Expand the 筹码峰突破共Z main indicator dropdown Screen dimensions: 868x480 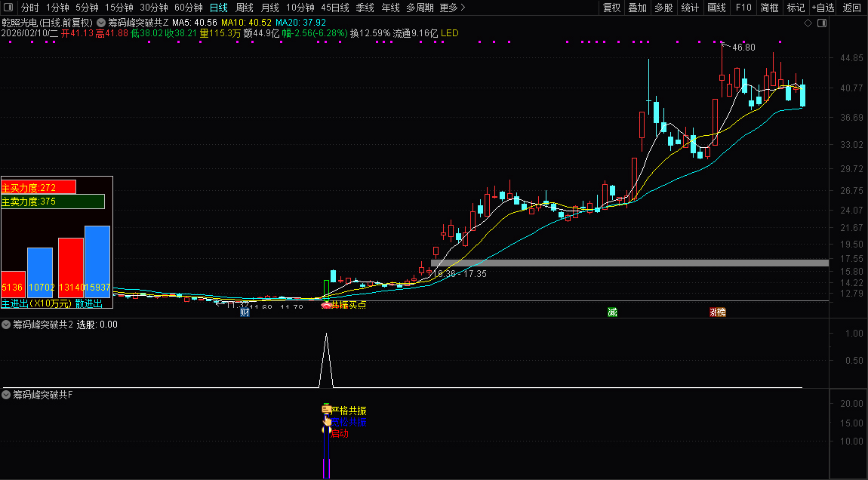(101, 23)
